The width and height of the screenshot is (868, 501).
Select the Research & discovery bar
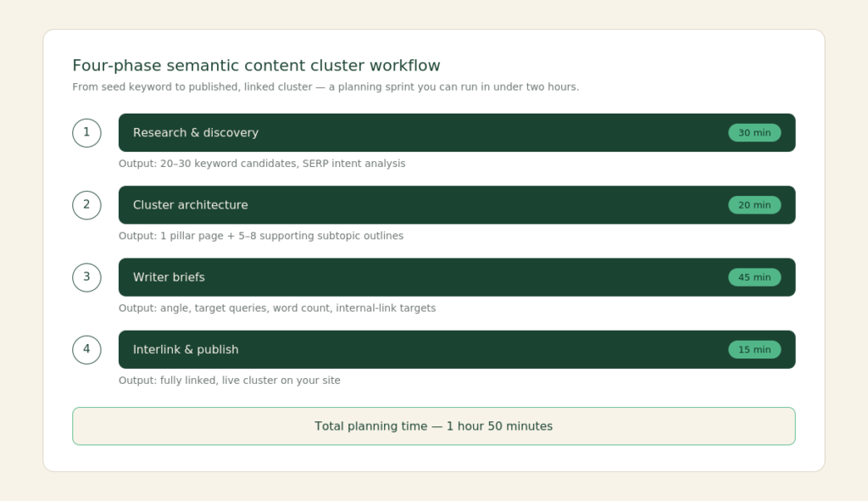point(457,133)
